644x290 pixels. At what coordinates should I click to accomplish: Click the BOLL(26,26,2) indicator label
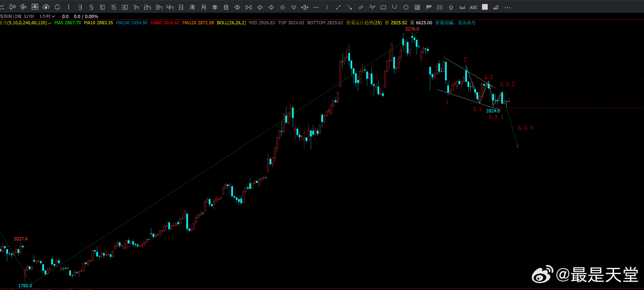(231, 23)
